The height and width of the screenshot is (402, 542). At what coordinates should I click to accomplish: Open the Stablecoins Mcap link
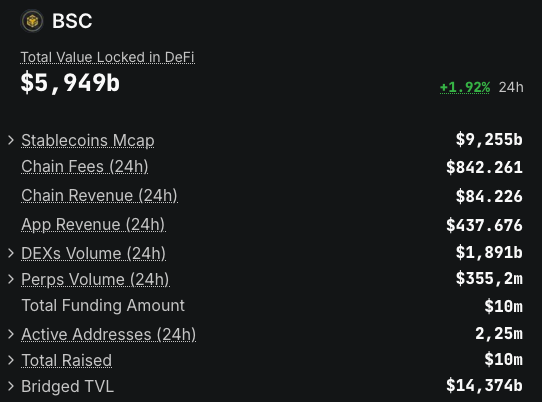coord(88,141)
